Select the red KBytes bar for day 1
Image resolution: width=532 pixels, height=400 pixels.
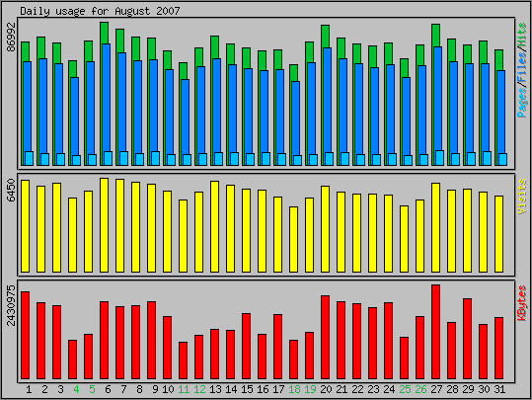coord(25,335)
